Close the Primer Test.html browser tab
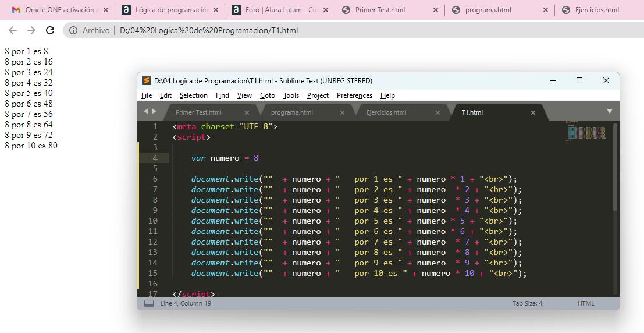Viewport: 644px width, 333px height. 436,10
